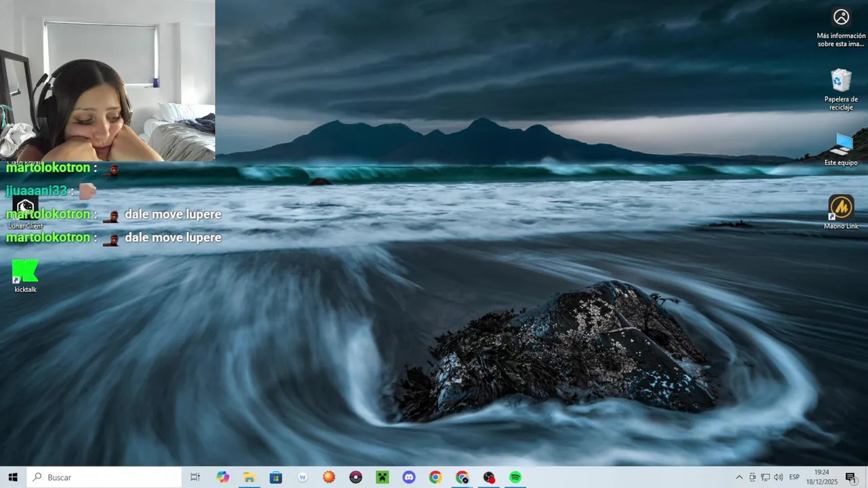Switch ESP input language indicator
The image size is (868, 488).
(x=794, y=477)
